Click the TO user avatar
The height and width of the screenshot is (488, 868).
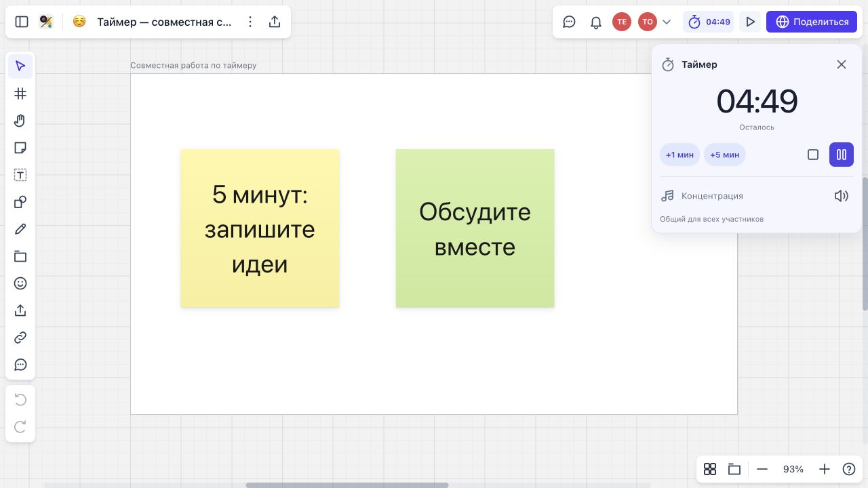[x=648, y=22]
